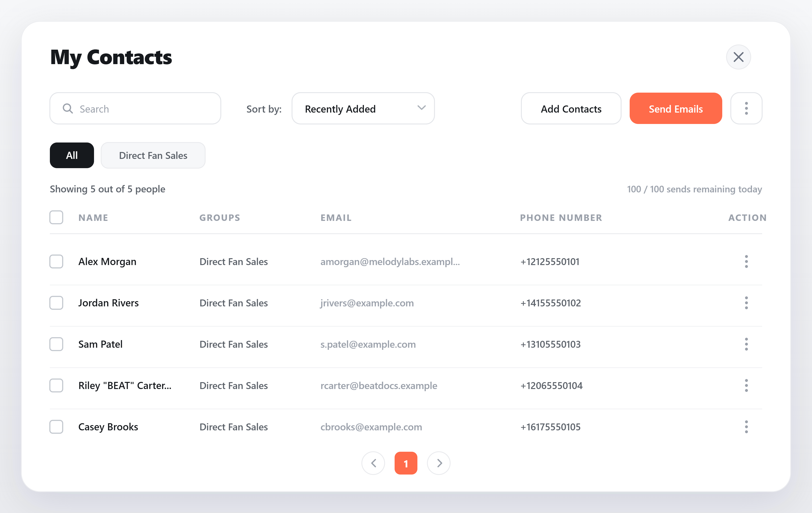Check the box for Jordan Rivers
The height and width of the screenshot is (513, 812).
[56, 303]
